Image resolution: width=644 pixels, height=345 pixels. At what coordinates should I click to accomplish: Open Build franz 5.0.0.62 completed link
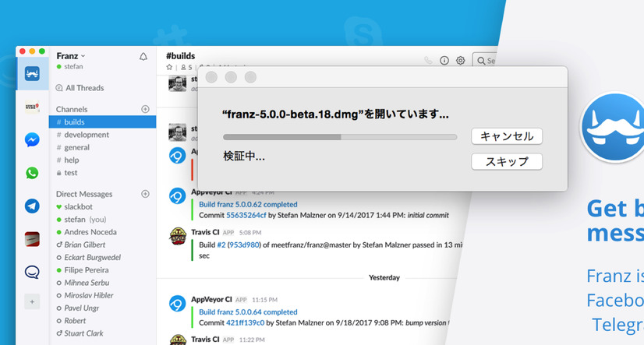[248, 204]
